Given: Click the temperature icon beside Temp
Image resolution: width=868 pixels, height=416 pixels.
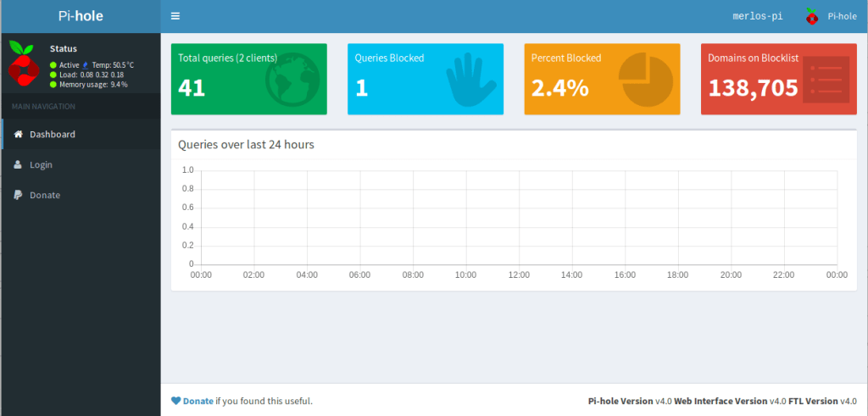Looking at the screenshot, I should 86,64.
